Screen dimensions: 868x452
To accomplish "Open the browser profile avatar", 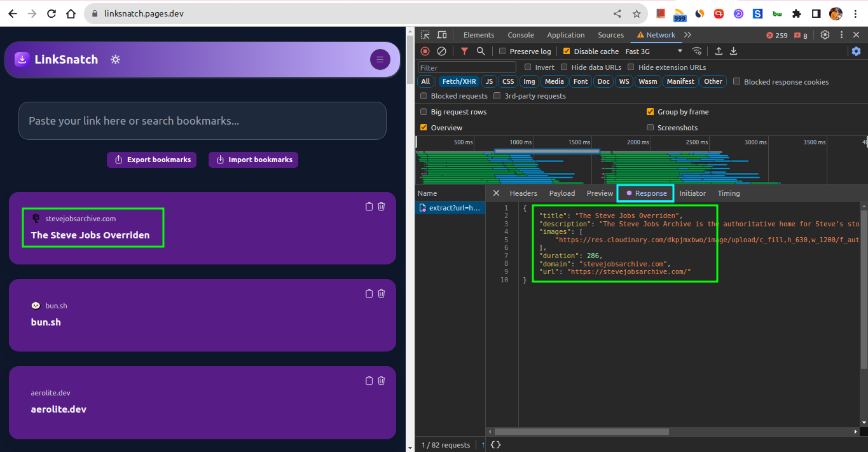I will (x=836, y=13).
